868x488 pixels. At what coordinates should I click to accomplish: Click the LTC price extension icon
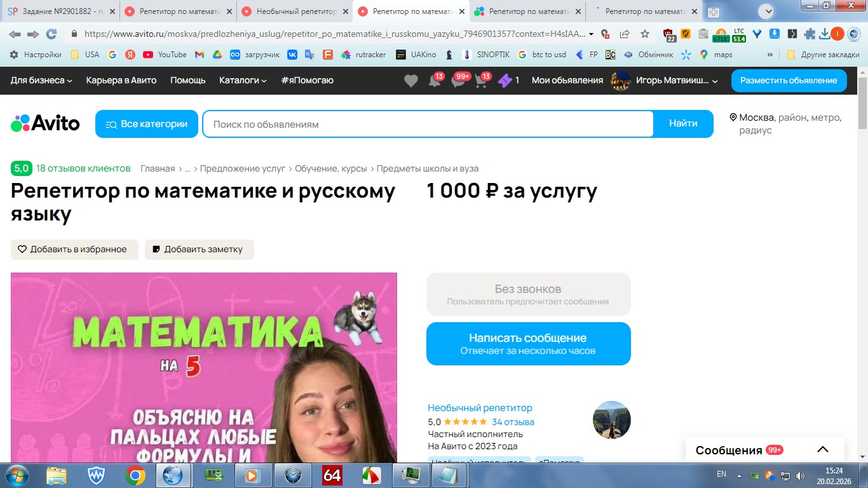[x=738, y=35]
